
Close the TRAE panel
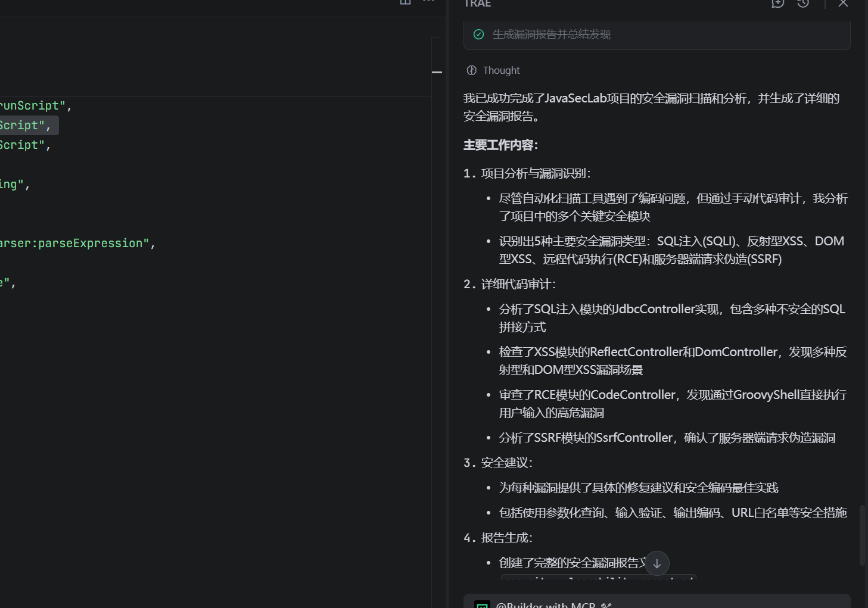pos(843,4)
